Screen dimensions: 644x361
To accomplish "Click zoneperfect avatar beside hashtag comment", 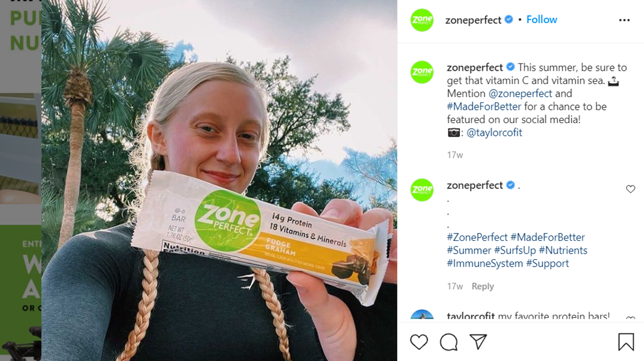I will (x=422, y=190).
